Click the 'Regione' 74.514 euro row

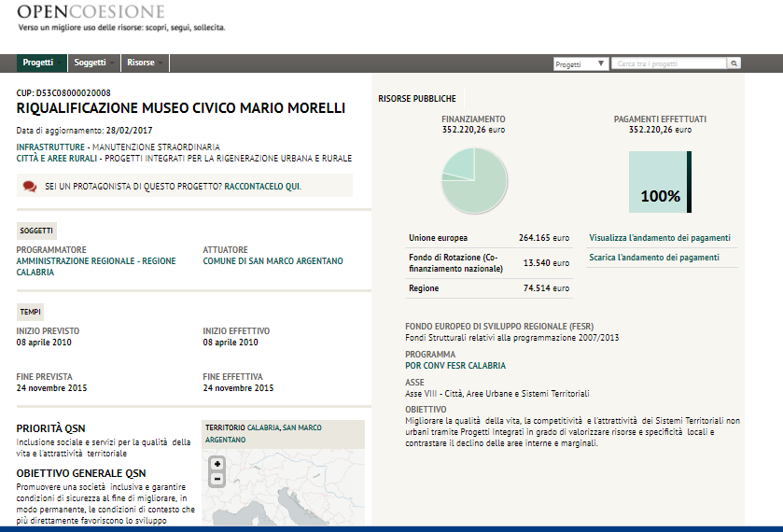tap(489, 288)
